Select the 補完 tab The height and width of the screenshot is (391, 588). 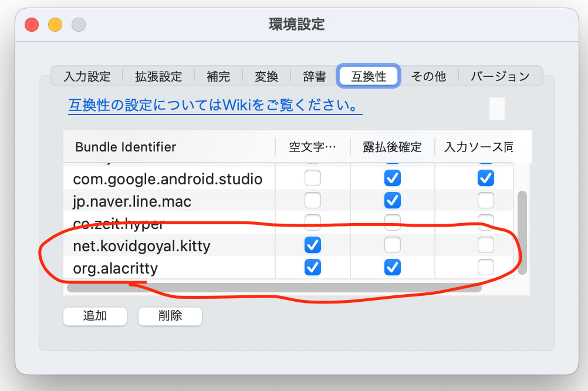click(x=218, y=76)
